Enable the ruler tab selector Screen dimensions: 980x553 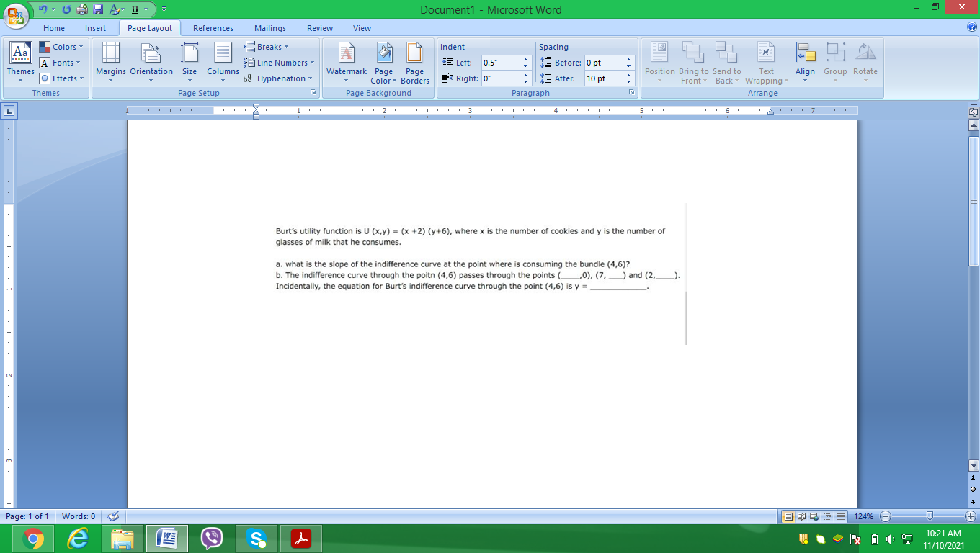(8, 111)
